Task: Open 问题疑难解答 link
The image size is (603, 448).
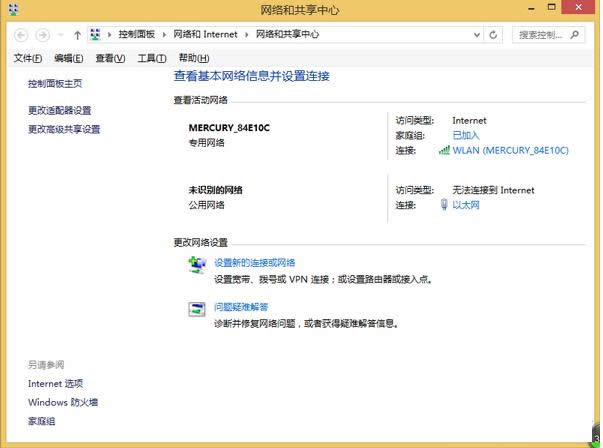Action: pyautogui.click(x=241, y=307)
